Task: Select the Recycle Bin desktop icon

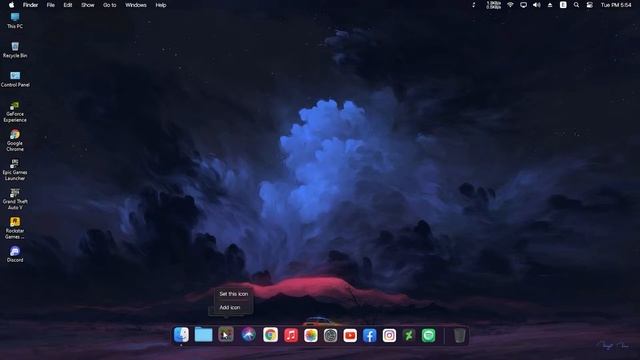Action: point(15,50)
